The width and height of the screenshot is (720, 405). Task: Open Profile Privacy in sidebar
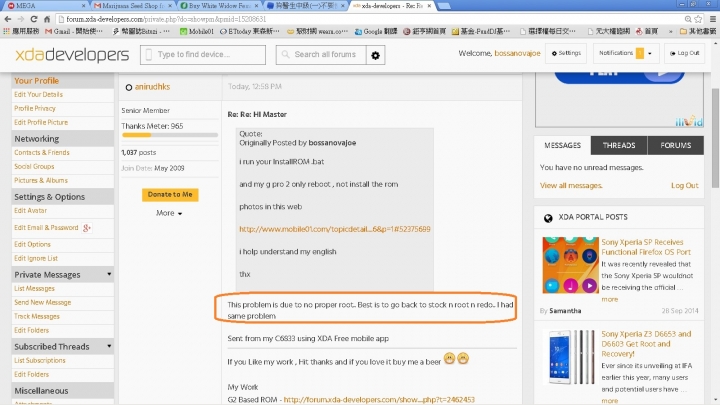coord(35,108)
